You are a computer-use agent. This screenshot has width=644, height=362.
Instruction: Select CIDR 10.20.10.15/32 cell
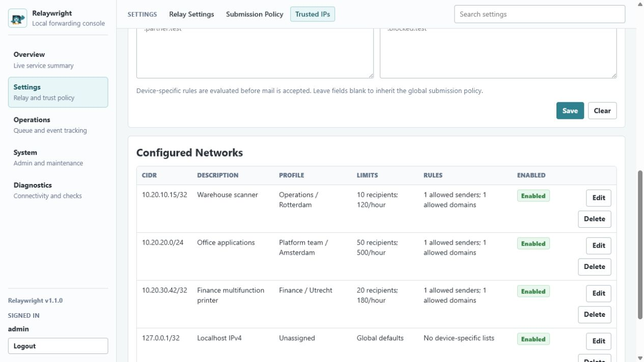tap(164, 195)
